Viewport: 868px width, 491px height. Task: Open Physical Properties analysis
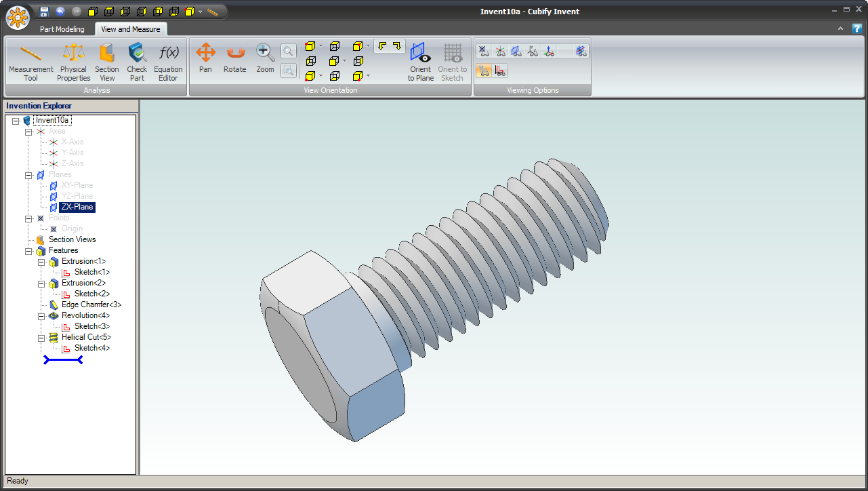(x=73, y=60)
